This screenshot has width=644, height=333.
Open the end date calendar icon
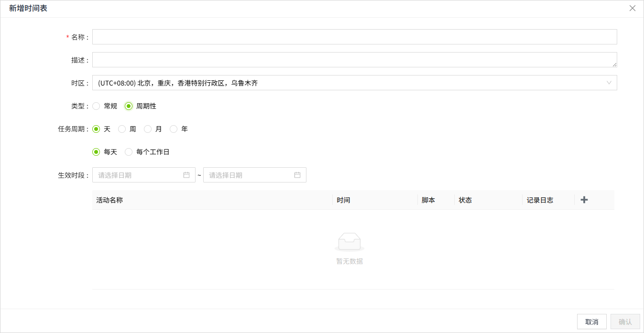297,175
